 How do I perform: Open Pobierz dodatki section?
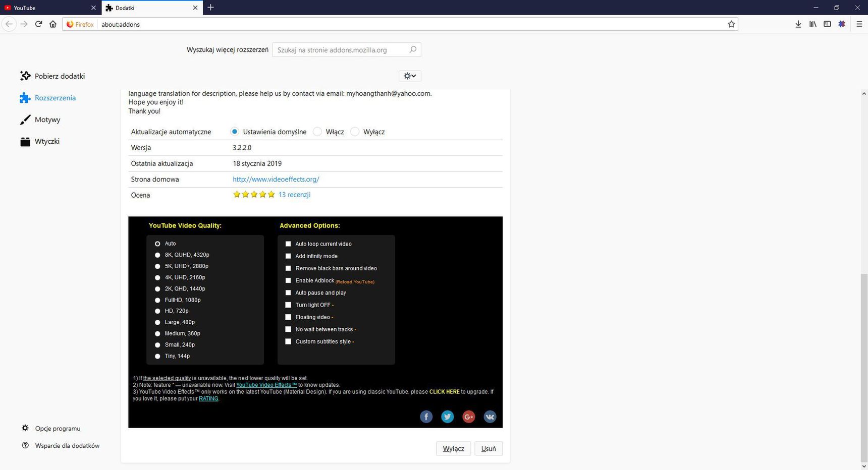pyautogui.click(x=52, y=76)
